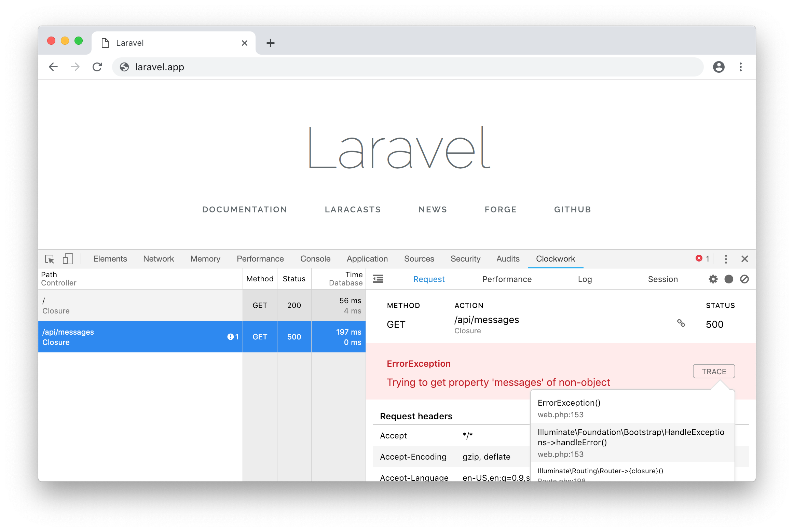Screen dimensions: 794x532
Task: Go back with the browser back arrow
Action: pyautogui.click(x=53, y=67)
